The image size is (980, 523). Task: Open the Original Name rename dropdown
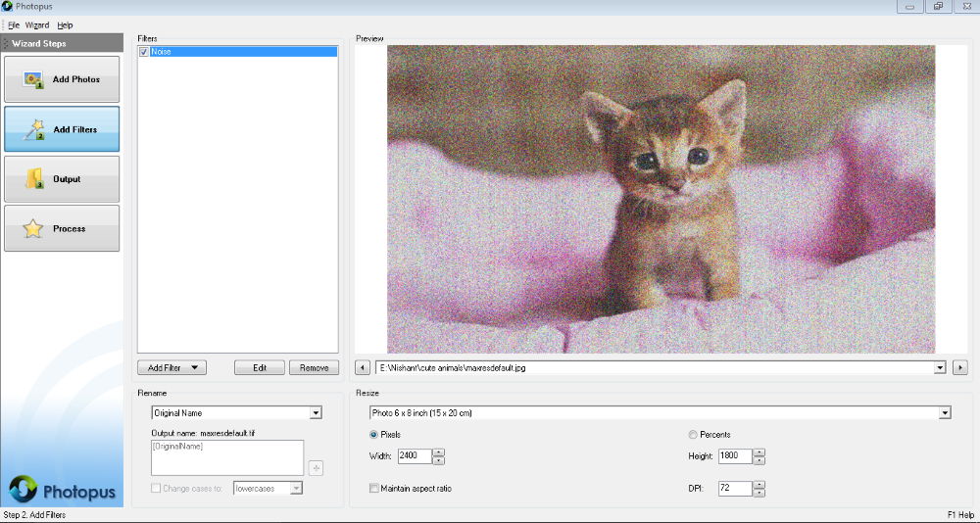(x=316, y=413)
